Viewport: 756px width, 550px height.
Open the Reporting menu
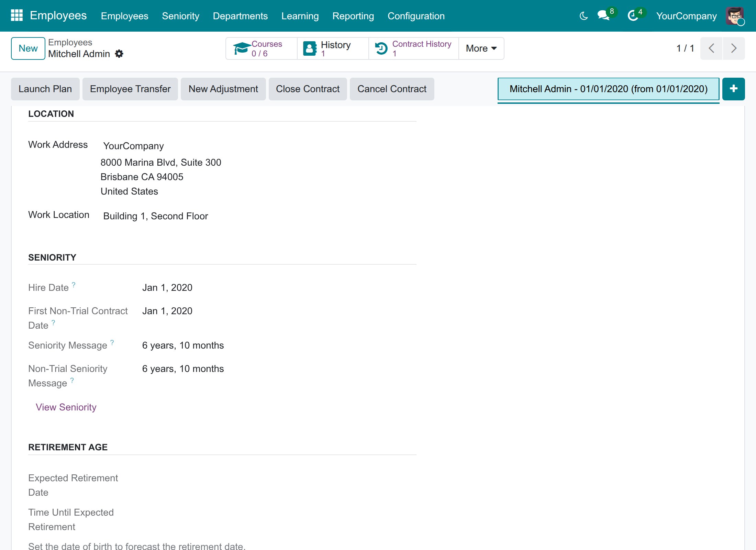(353, 16)
